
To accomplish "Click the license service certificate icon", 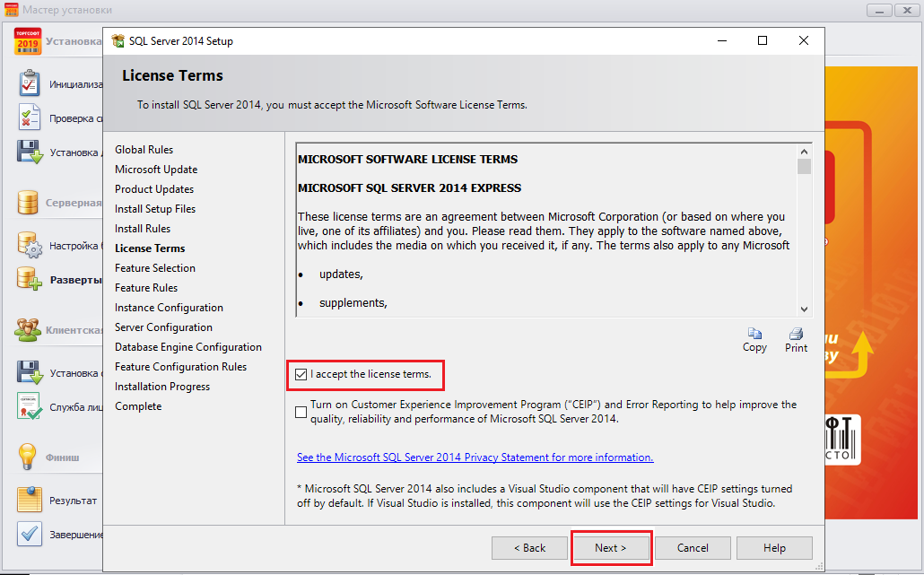I will coord(30,406).
